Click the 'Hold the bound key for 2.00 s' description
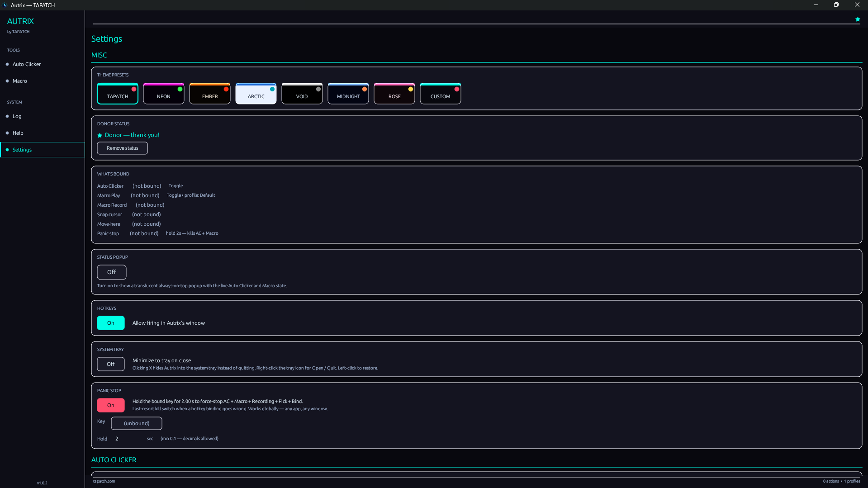Screen dimensions: 868x488 click(218, 401)
